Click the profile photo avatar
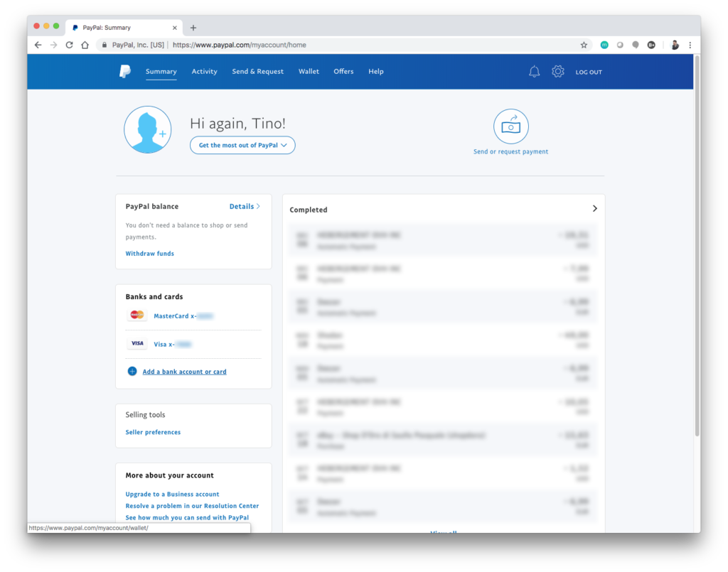The height and width of the screenshot is (572, 728). point(147,130)
